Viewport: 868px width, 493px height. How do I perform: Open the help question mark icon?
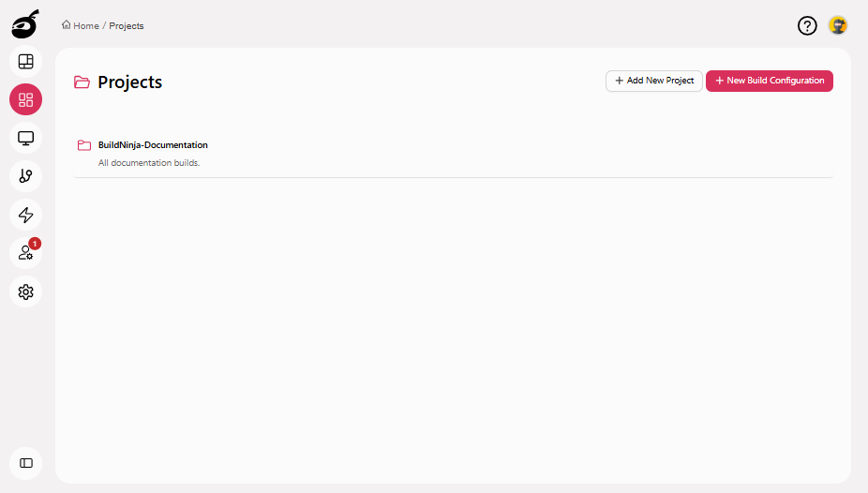point(807,25)
